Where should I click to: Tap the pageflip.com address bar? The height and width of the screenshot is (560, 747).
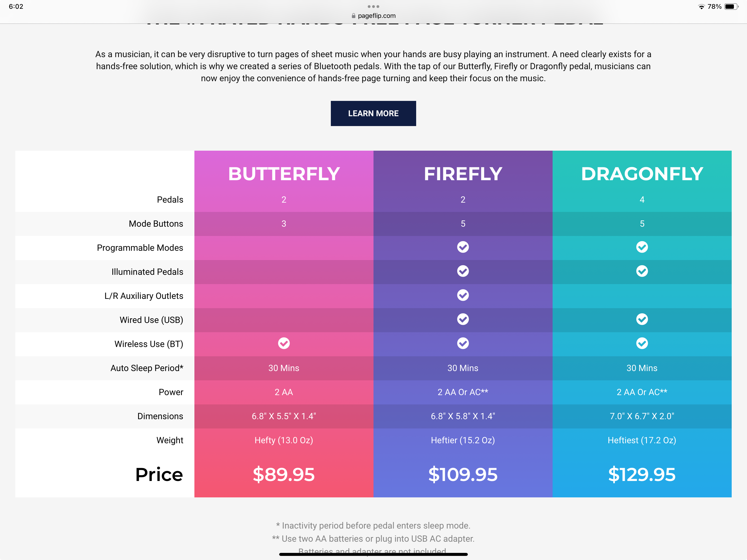[x=376, y=16]
